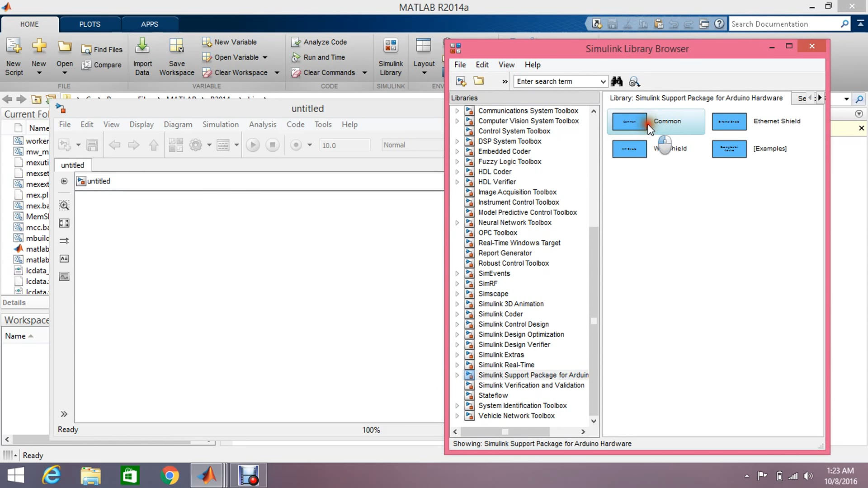Viewport: 868px width, 488px height.
Task: Click Up to Parent arrow in model toolbar
Action: pyautogui.click(x=154, y=145)
